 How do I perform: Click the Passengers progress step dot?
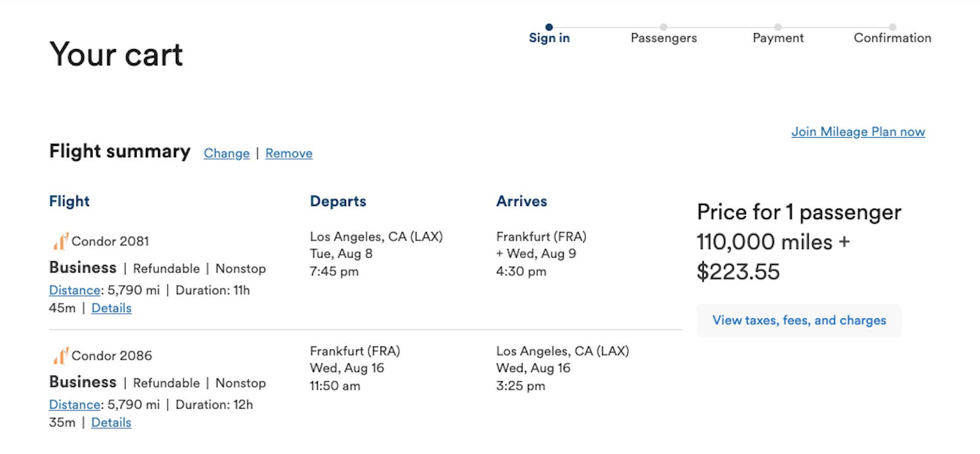click(664, 26)
